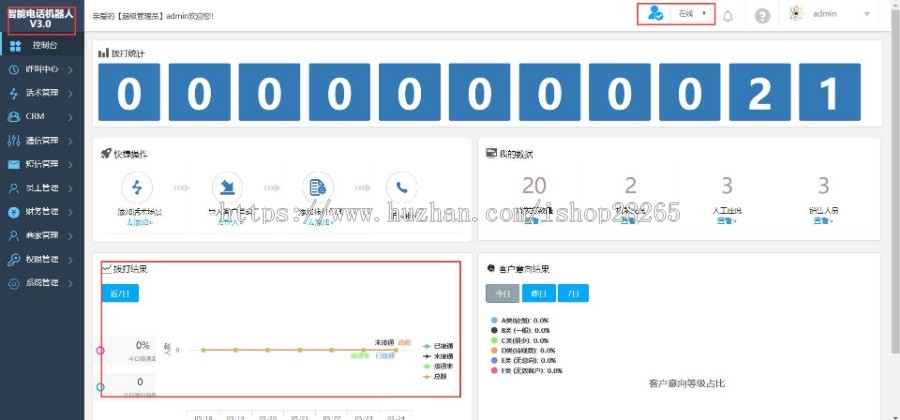Open the notification bell
The image size is (900, 420).
click(728, 16)
